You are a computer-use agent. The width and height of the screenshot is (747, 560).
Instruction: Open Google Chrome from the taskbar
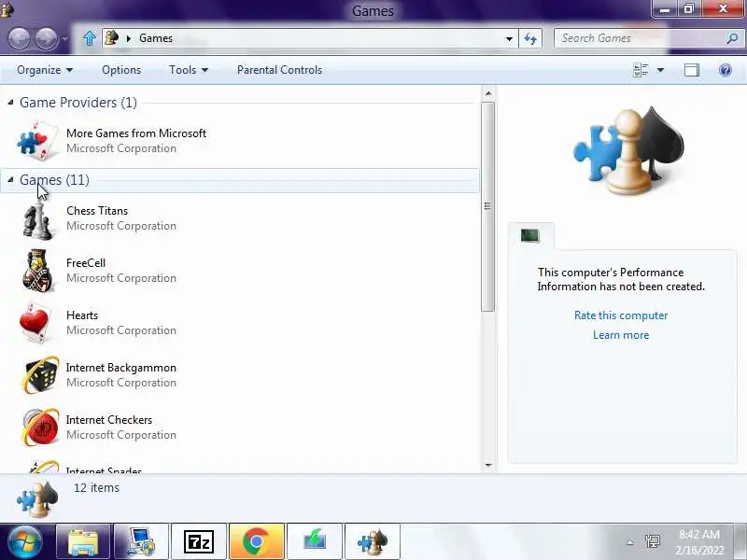(256, 542)
